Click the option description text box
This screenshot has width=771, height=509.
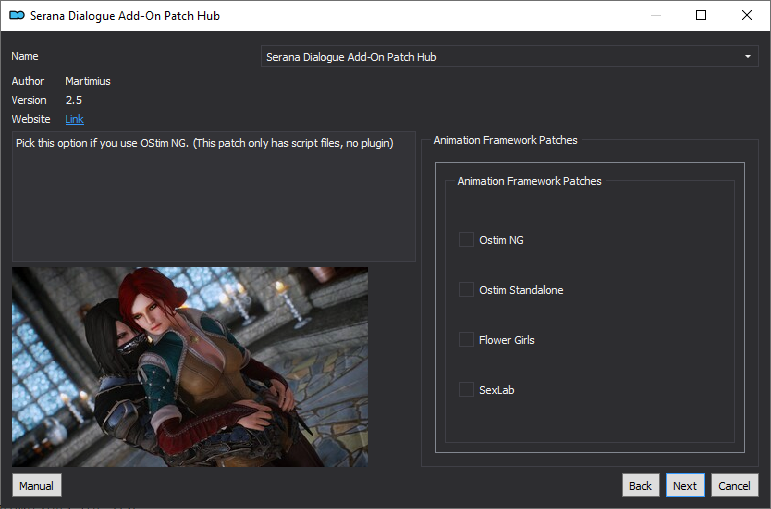pyautogui.click(x=214, y=196)
